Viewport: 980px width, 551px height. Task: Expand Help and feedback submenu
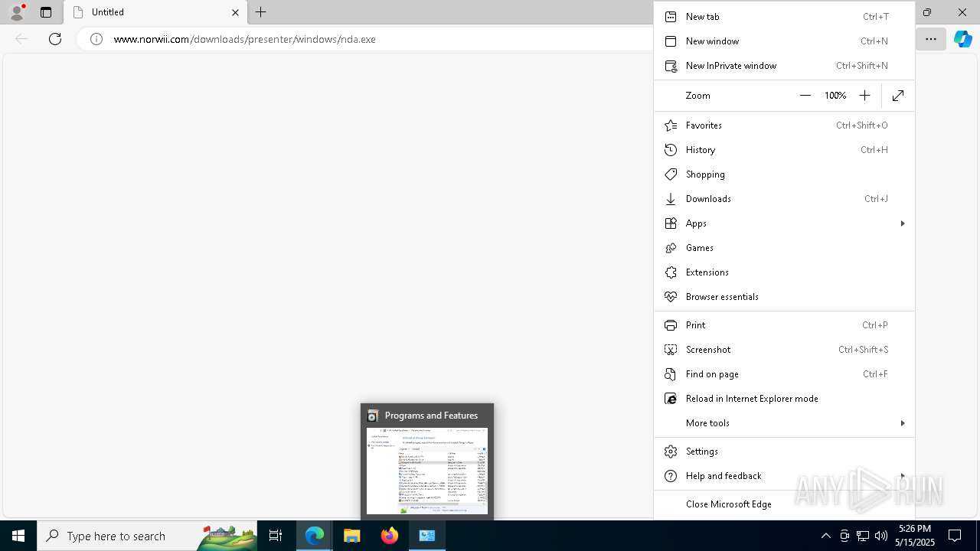point(784,476)
